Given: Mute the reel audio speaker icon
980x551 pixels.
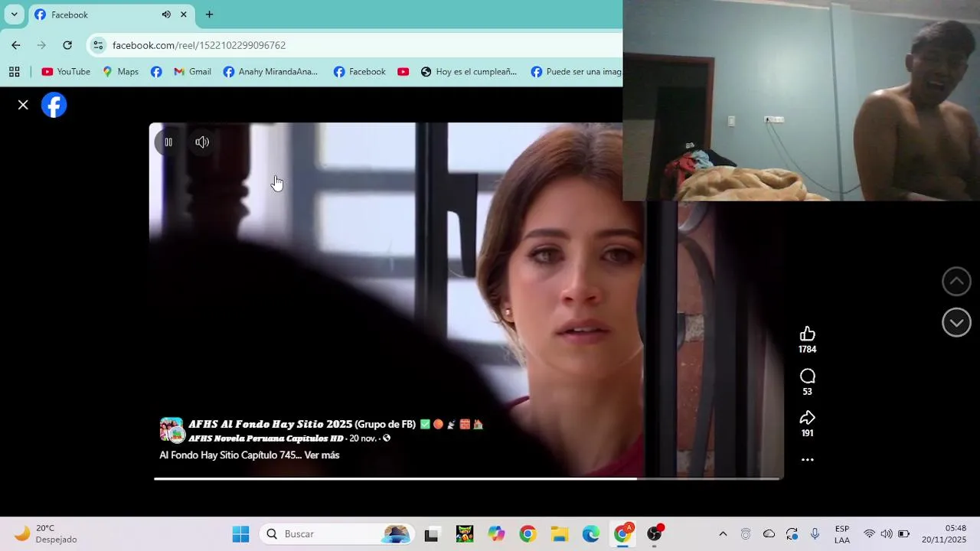Looking at the screenshot, I should (x=202, y=142).
